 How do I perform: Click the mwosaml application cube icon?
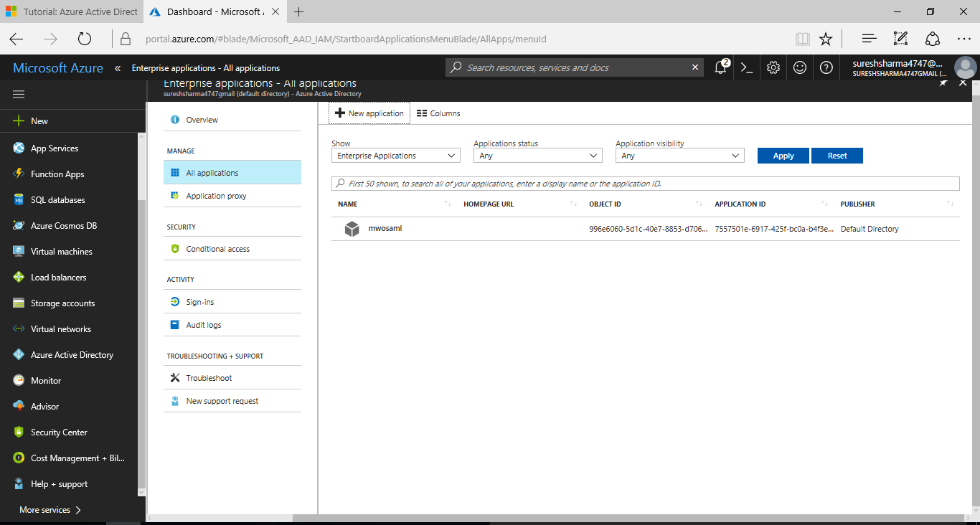[352, 228]
